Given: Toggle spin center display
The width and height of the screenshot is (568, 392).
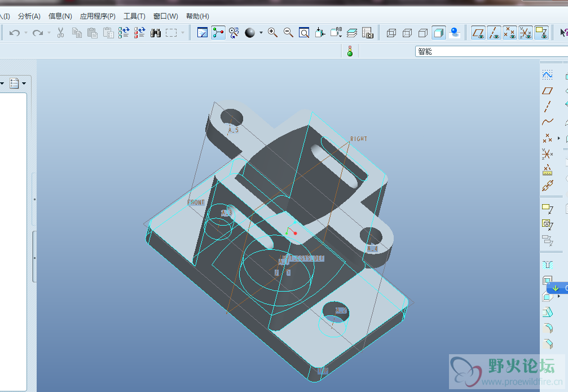Looking at the screenshot, I should pos(218,33).
